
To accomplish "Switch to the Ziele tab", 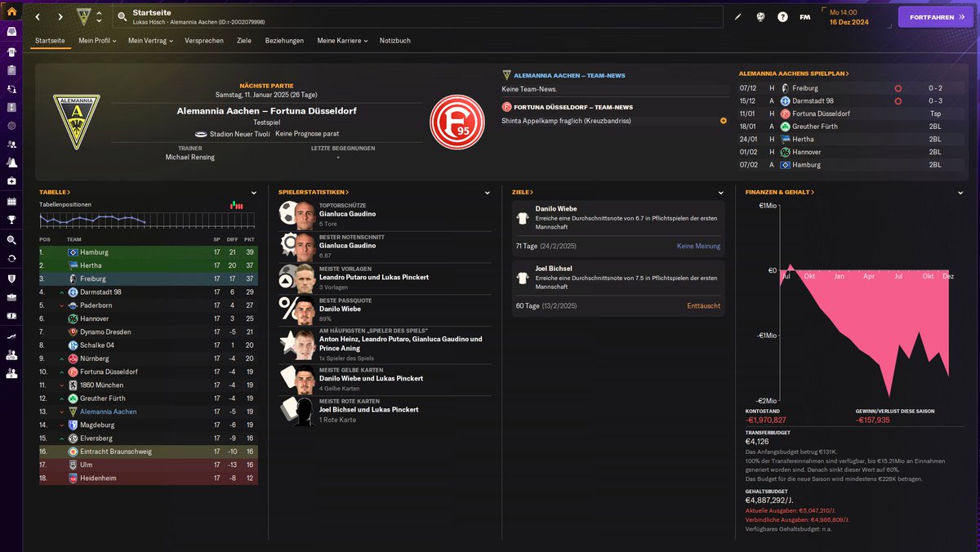I will pos(244,40).
